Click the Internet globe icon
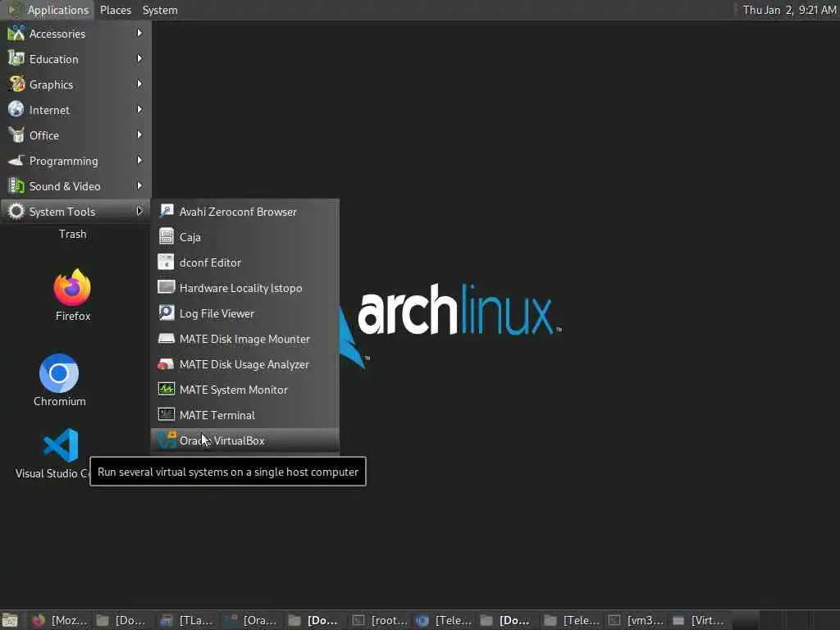 coord(16,110)
